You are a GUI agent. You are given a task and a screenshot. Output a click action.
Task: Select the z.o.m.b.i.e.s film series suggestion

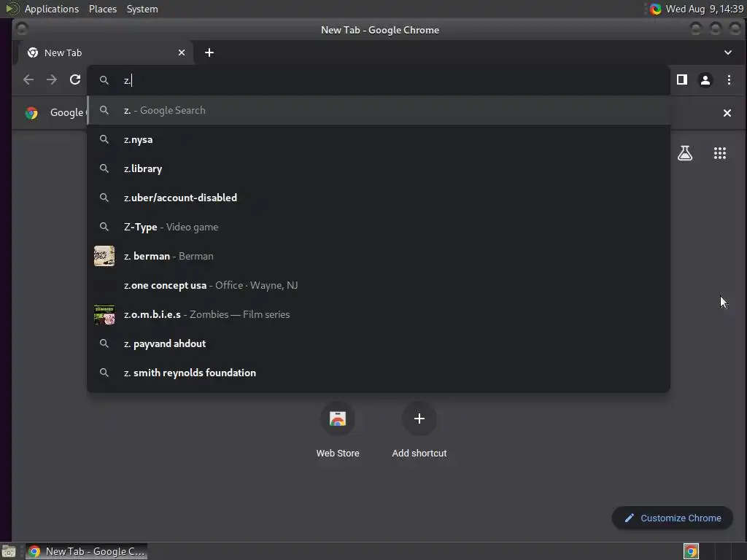coord(379,314)
